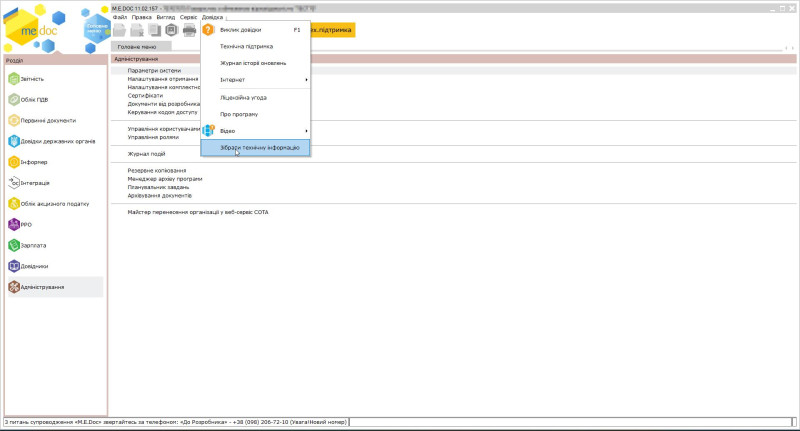Click the blue Головне меню hexagon

96,28
